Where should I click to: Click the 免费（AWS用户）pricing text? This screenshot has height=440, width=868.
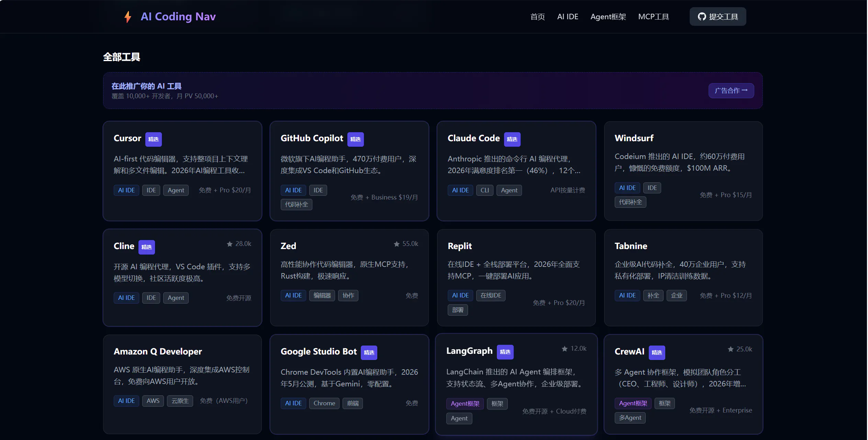point(224,401)
